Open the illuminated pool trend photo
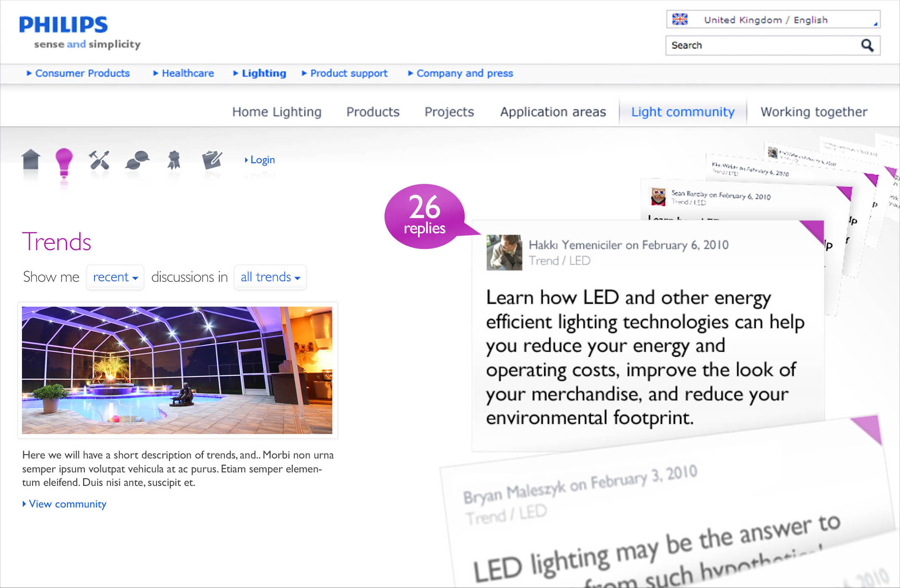 click(x=177, y=370)
